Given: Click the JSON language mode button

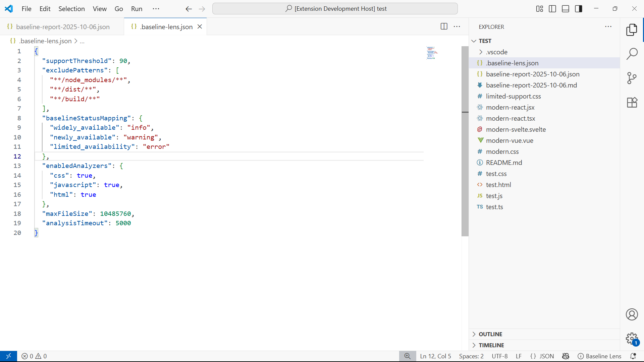Looking at the screenshot, I should pos(542,356).
